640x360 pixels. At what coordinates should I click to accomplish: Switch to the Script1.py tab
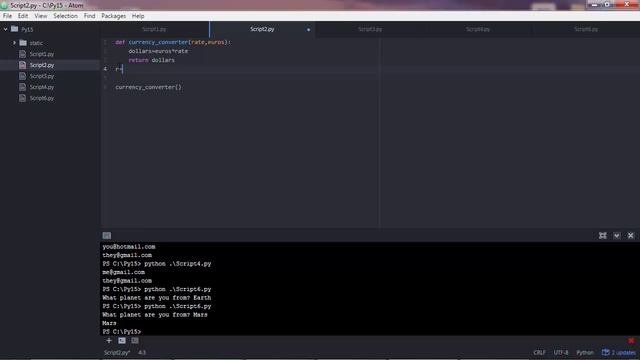click(x=154, y=29)
